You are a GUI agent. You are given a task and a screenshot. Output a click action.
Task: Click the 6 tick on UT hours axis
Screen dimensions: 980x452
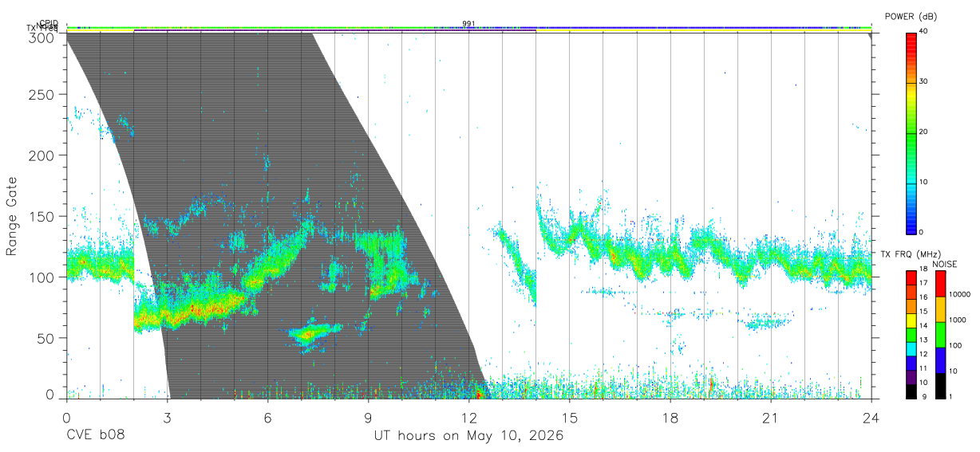(x=267, y=419)
